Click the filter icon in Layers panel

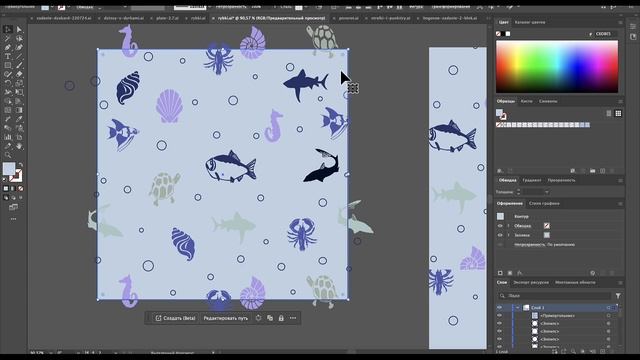618,296
